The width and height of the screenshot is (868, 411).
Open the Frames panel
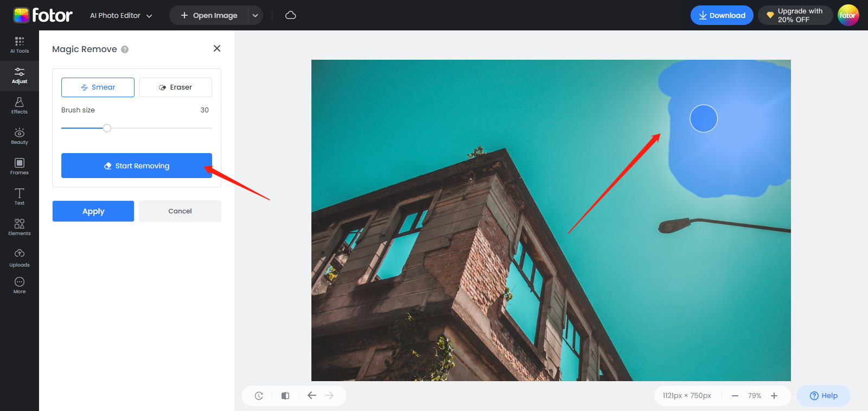point(20,167)
